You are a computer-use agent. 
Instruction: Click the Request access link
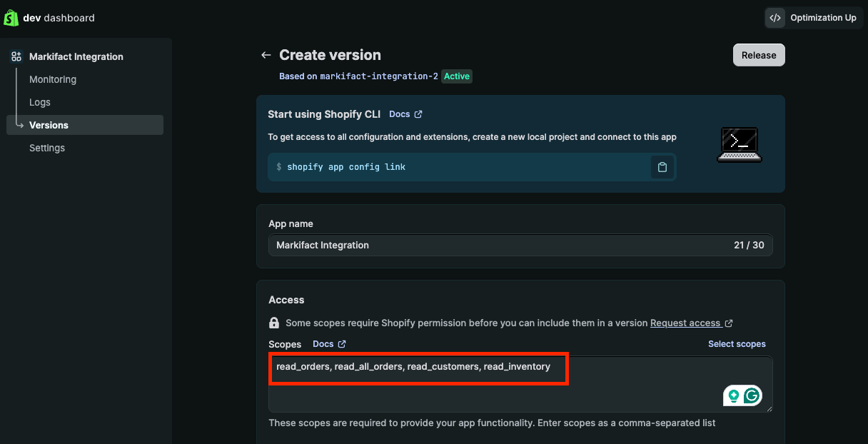691,323
